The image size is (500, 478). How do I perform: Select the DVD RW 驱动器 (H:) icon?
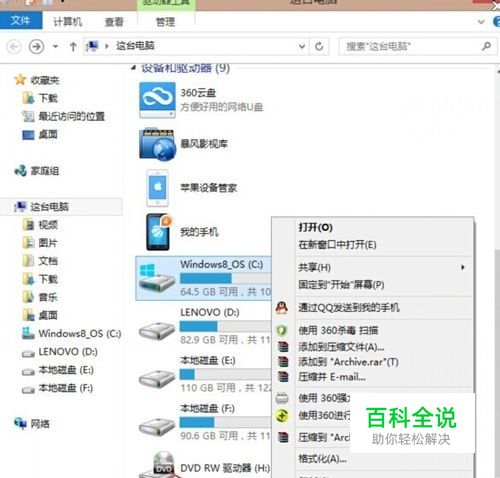pyautogui.click(x=160, y=465)
